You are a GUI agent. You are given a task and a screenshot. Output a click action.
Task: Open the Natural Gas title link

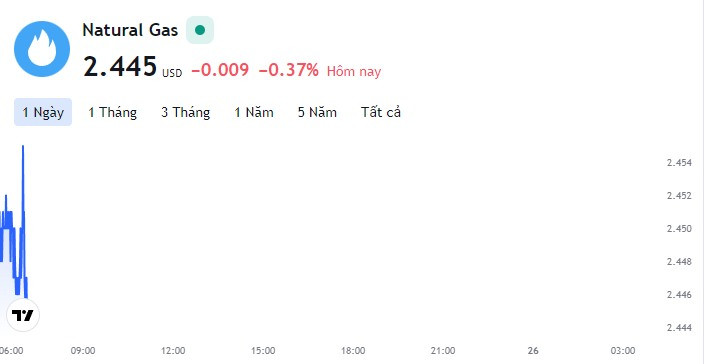(130, 30)
